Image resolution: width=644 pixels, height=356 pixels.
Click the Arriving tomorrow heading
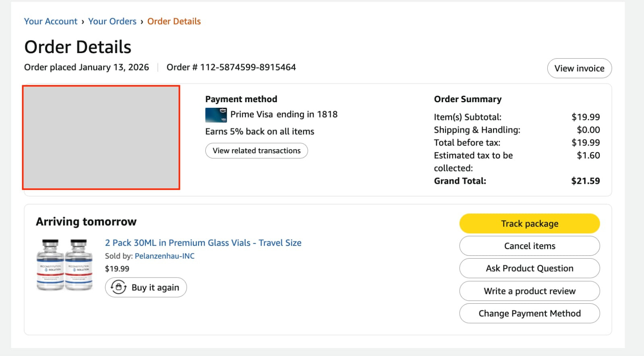pyautogui.click(x=86, y=222)
